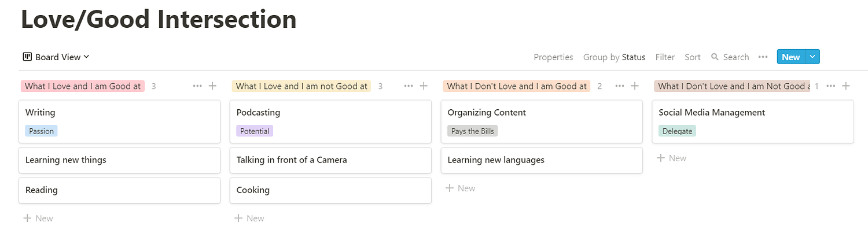Open the Sort options
This screenshot has height=252, width=868.
click(693, 57)
